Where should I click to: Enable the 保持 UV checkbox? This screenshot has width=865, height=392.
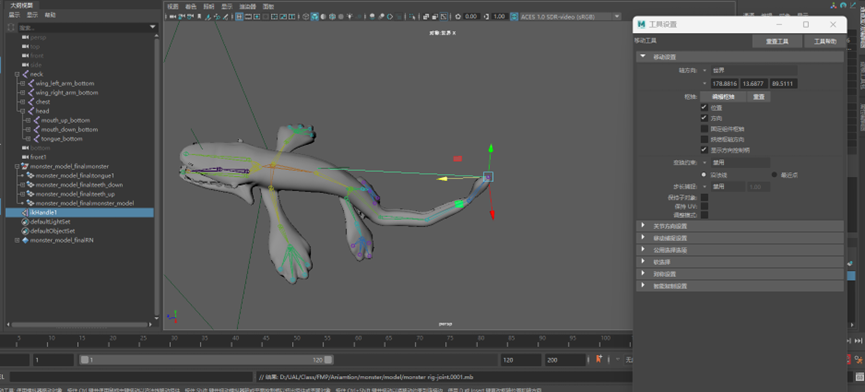click(704, 206)
